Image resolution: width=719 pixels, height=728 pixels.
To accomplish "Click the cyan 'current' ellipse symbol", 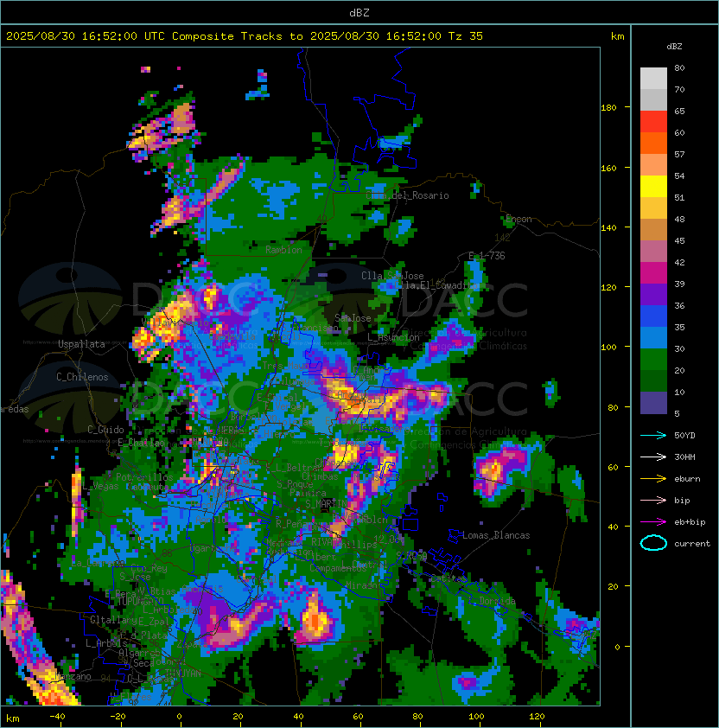I will (x=653, y=543).
